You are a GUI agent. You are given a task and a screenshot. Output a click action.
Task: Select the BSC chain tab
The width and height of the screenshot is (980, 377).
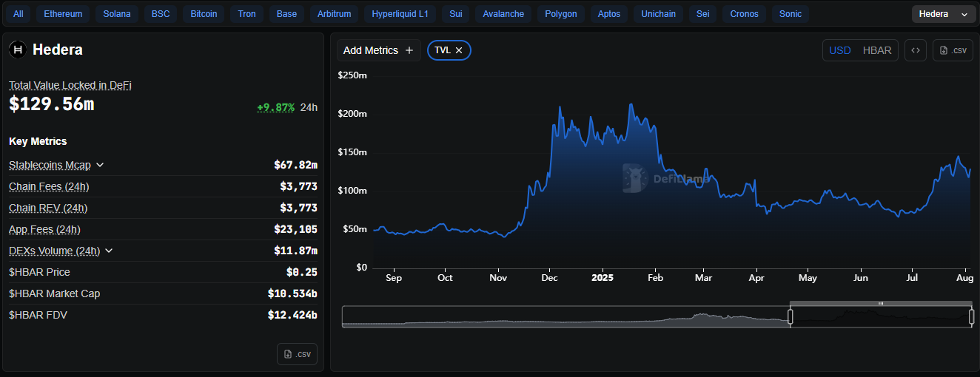(x=161, y=14)
